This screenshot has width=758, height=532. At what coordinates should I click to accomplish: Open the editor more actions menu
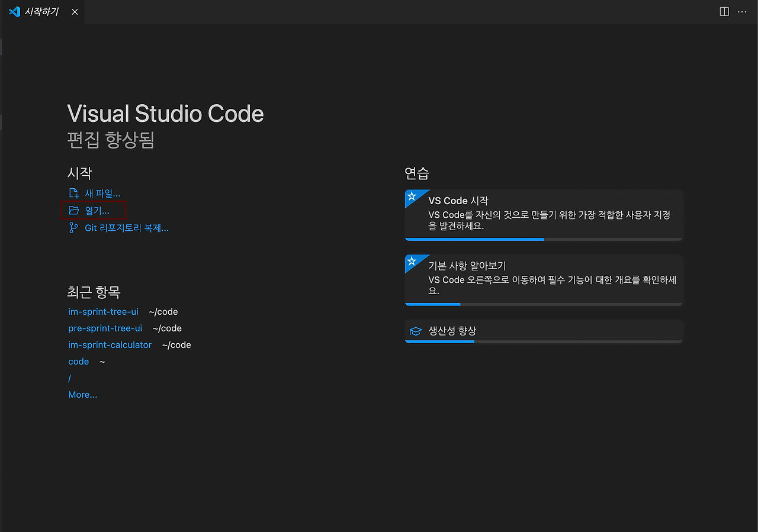(x=742, y=12)
